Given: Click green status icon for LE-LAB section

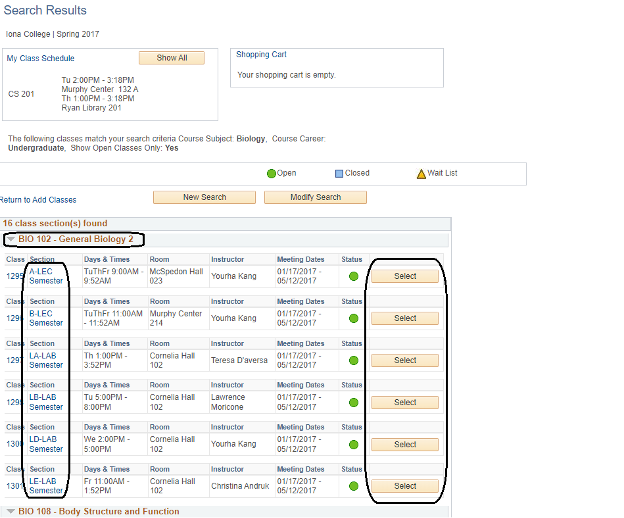Looking at the screenshot, I should [x=353, y=487].
